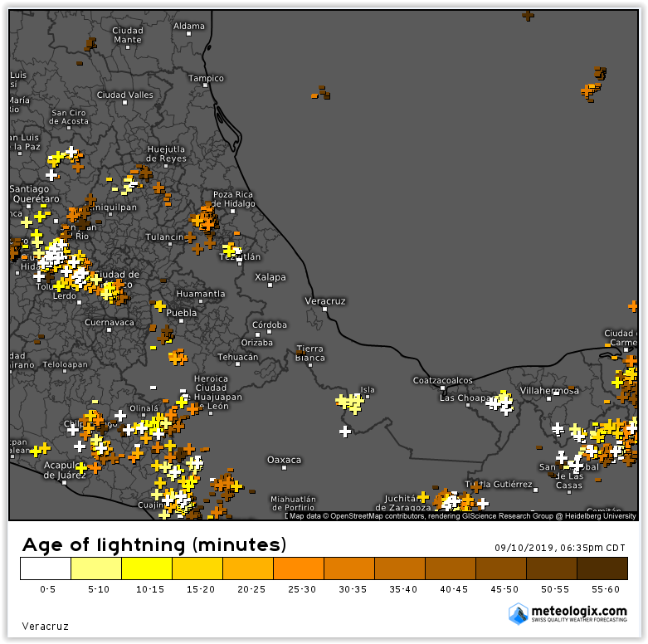The width and height of the screenshot is (648, 644).
Task: Click the Tehuacán city marker
Action: (x=237, y=364)
